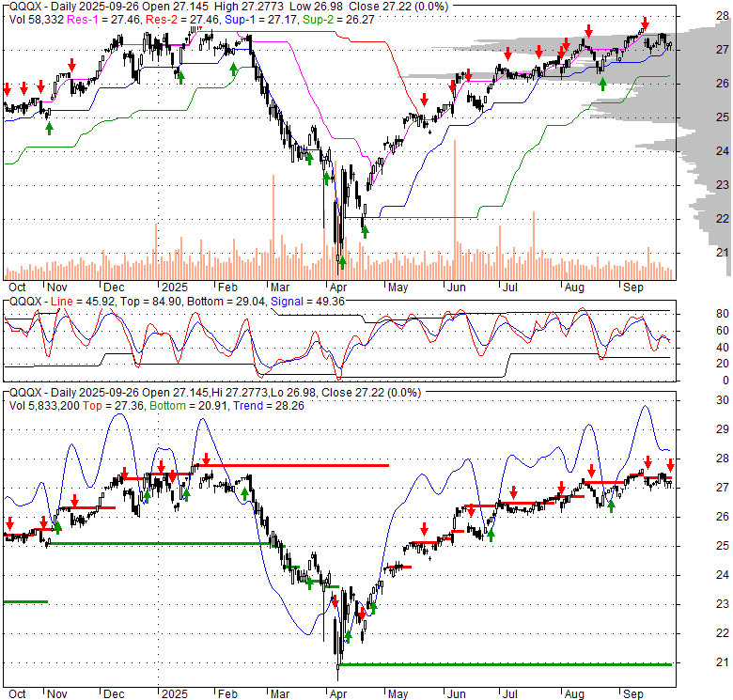Click the Signal = 49.36 oscillator label

pos(307,302)
